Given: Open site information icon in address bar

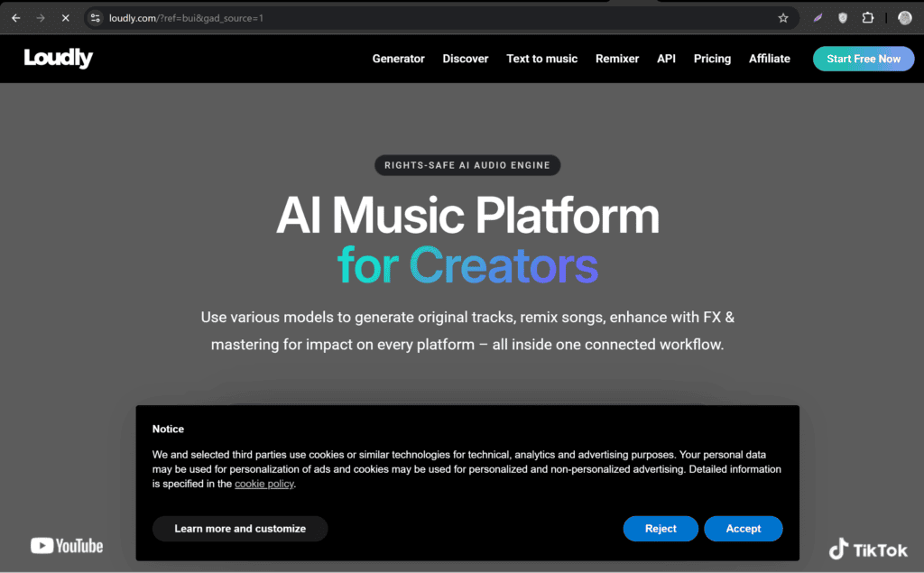Looking at the screenshot, I should [96, 18].
